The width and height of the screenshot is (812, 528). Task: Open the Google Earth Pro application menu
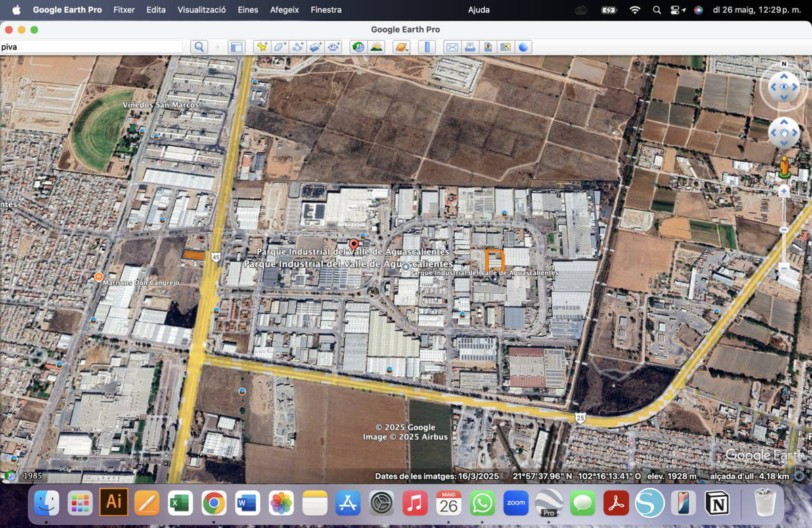point(68,10)
